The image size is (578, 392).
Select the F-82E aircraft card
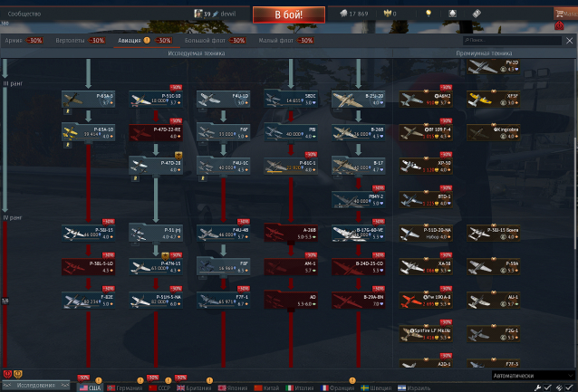coord(89,301)
